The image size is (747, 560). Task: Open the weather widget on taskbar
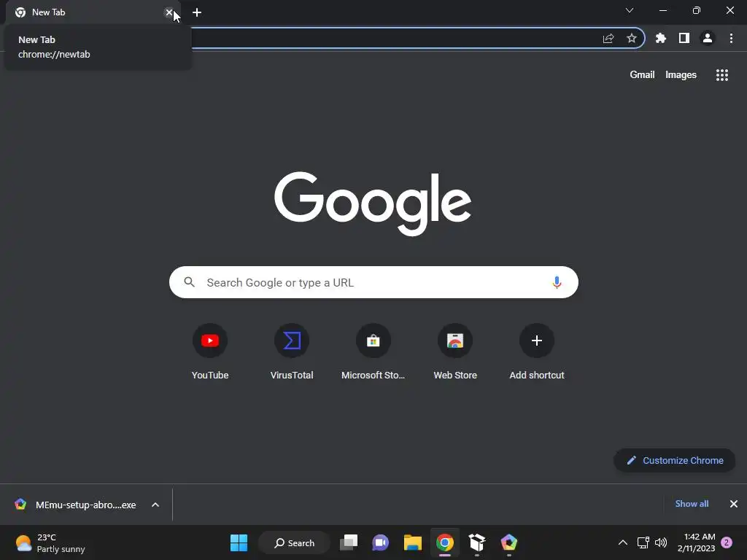point(50,542)
